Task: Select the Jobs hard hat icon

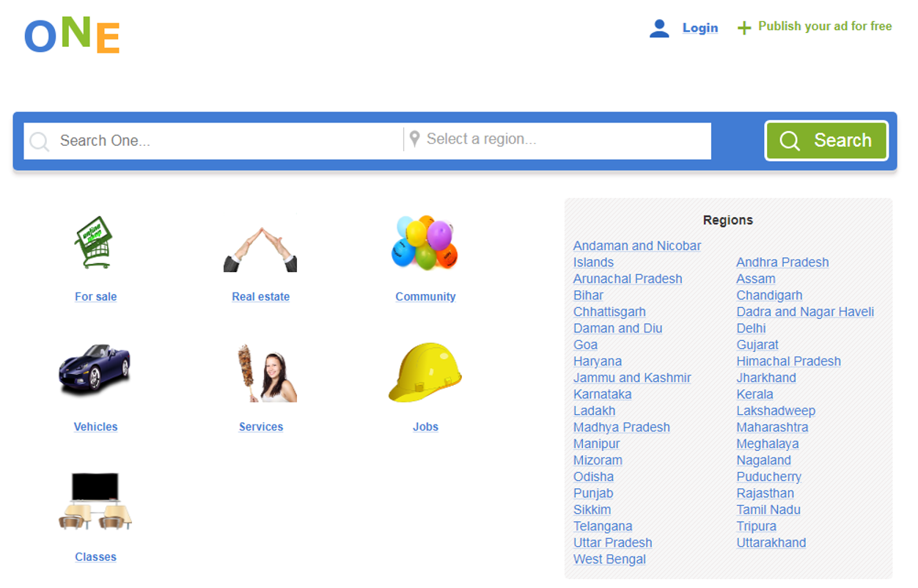Action: coord(425,372)
